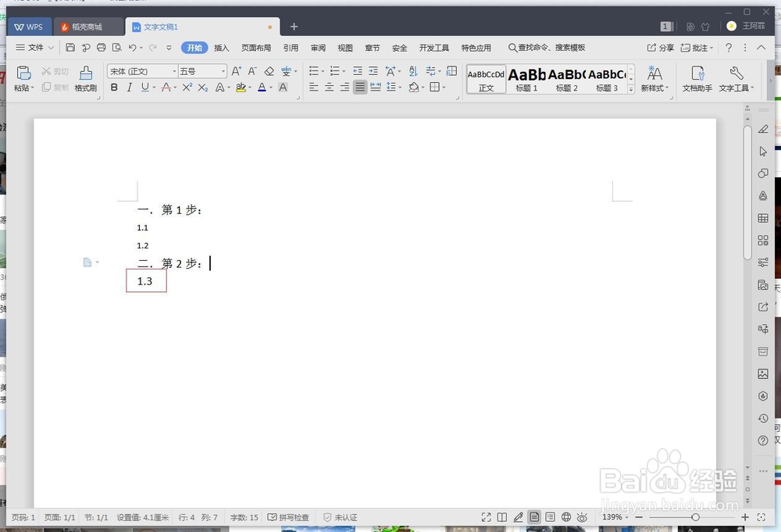
Task: Switch to the 插入 ribbon tab
Action: 221,47
